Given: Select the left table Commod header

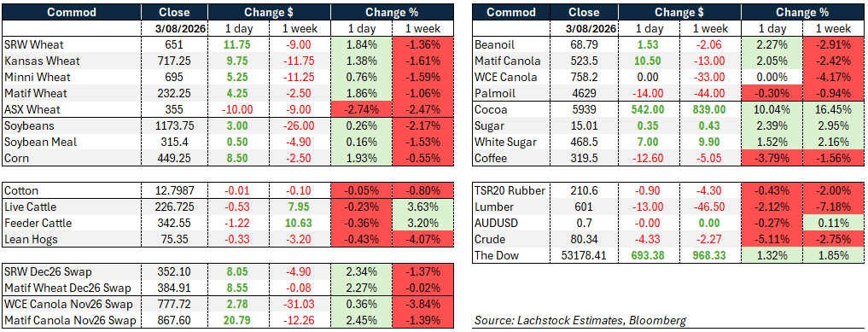Looking at the screenshot, I should 72,12.
